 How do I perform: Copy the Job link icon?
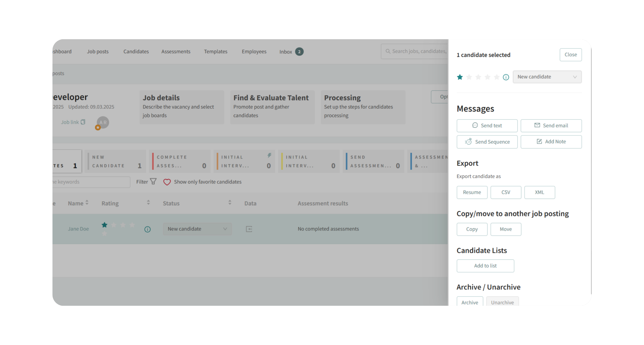(83, 122)
